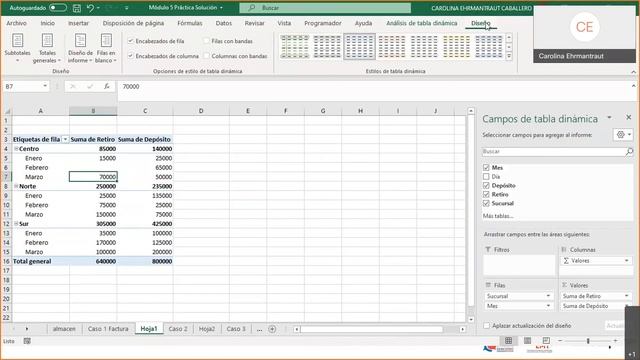Toggle Encabezados de columna checkbox
This screenshot has height=360, width=640.
pyautogui.click(x=131, y=56)
